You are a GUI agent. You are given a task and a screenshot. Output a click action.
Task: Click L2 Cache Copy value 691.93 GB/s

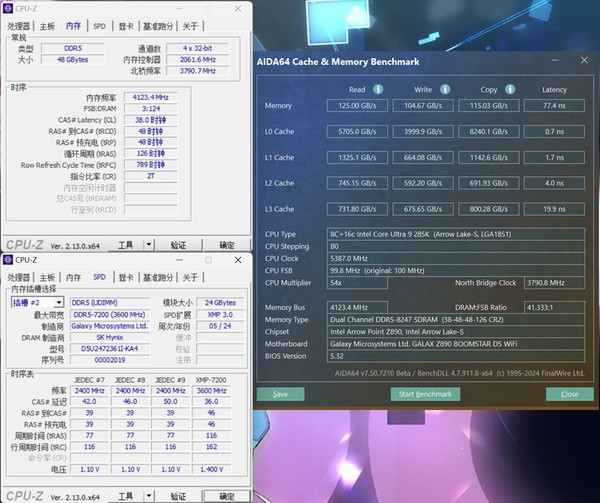point(489,183)
